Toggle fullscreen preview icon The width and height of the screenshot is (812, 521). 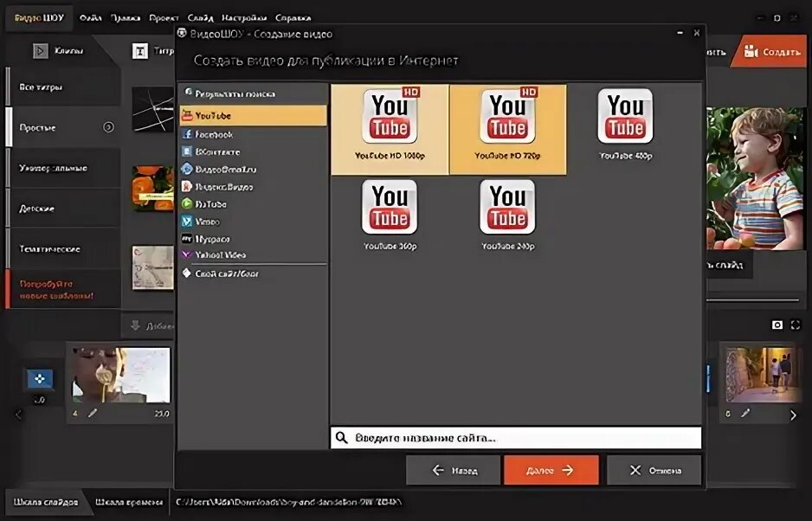(796, 325)
